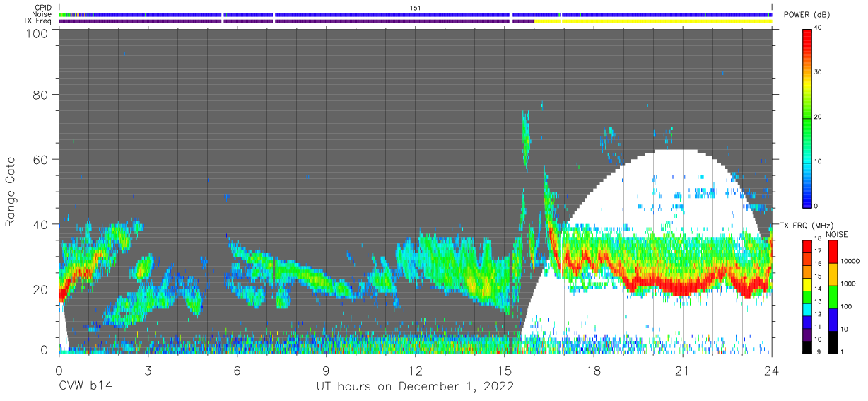This screenshot has width=868, height=401.
Task: Click the 'CPID' row label
Action: pyautogui.click(x=43, y=7)
